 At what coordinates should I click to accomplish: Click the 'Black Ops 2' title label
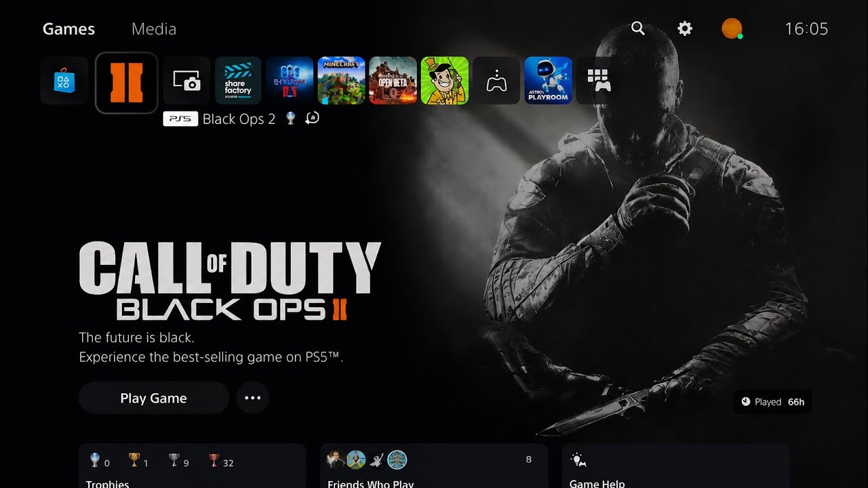239,119
